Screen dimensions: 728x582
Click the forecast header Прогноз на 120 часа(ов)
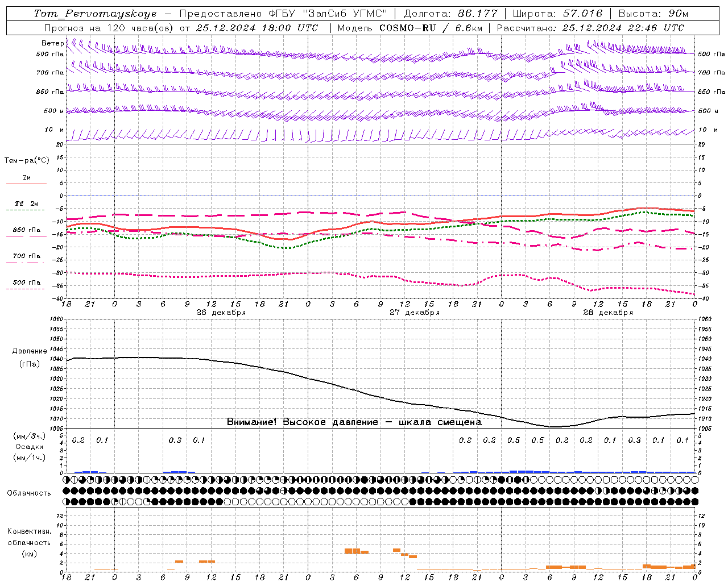point(109,28)
